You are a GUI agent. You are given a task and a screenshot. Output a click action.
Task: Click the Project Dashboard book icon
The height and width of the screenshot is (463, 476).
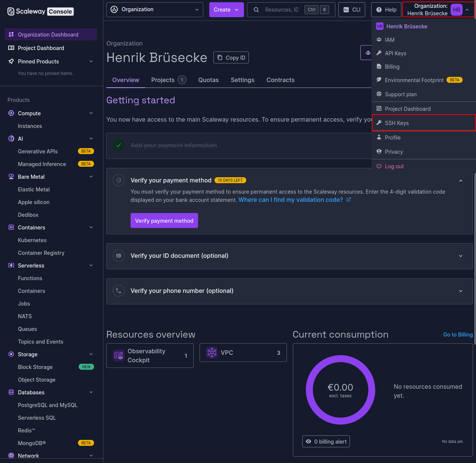pyautogui.click(x=11, y=48)
